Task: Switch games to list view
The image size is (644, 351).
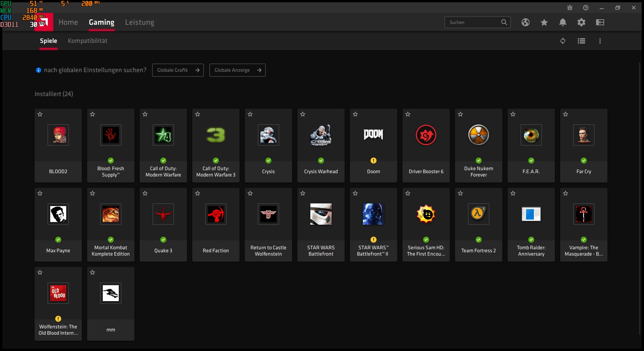Action: 581,41
